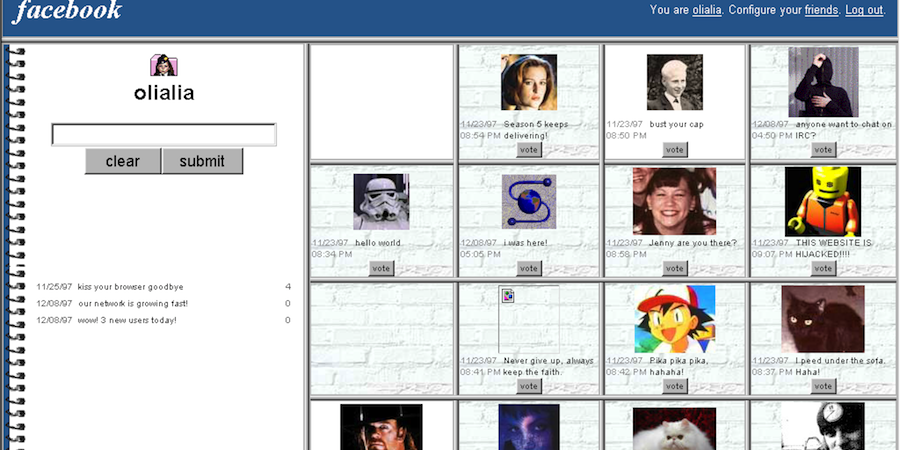Image resolution: width=900 pixels, height=450 pixels.
Task: Click the 'hello world' message text
Action: point(378,243)
